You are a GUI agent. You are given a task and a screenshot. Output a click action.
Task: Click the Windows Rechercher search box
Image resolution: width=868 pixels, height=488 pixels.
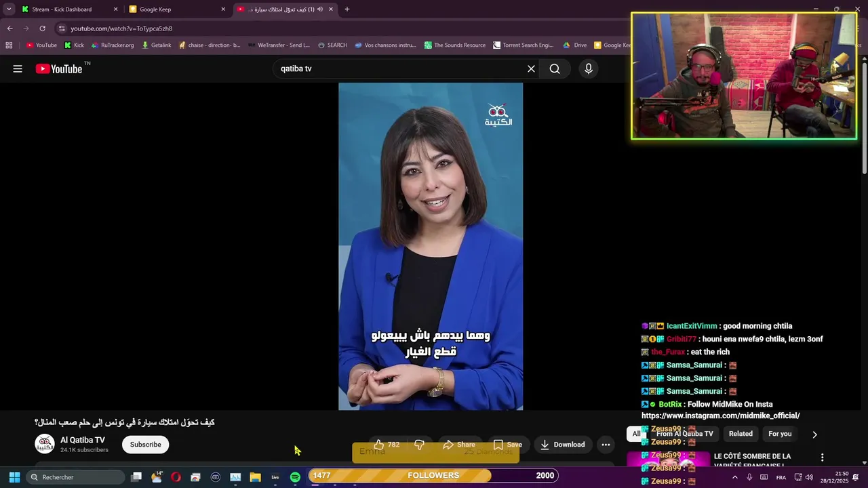(x=75, y=477)
